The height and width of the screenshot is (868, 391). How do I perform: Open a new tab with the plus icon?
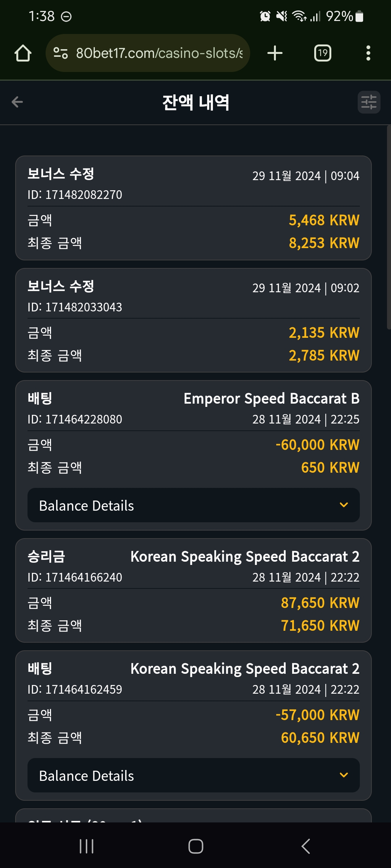point(275,53)
